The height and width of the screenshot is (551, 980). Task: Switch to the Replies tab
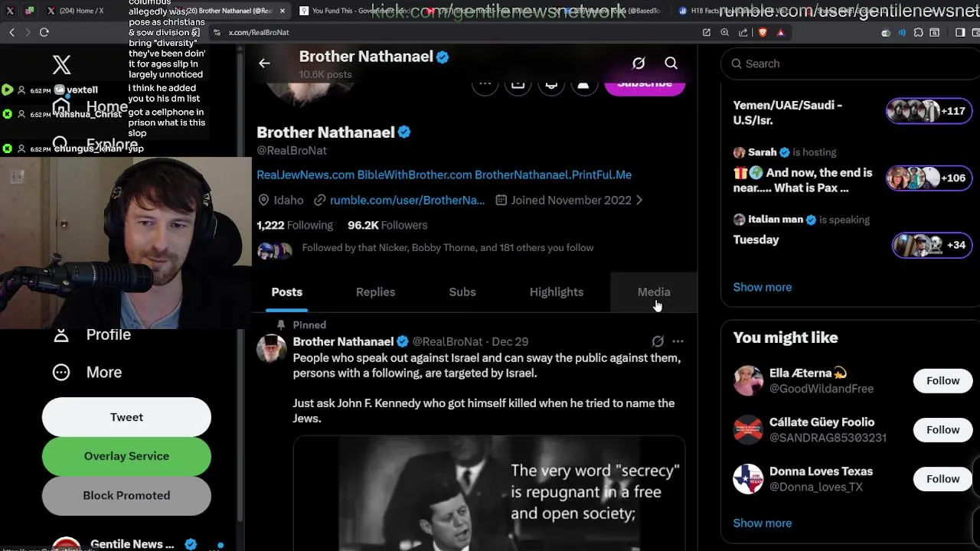tap(375, 292)
